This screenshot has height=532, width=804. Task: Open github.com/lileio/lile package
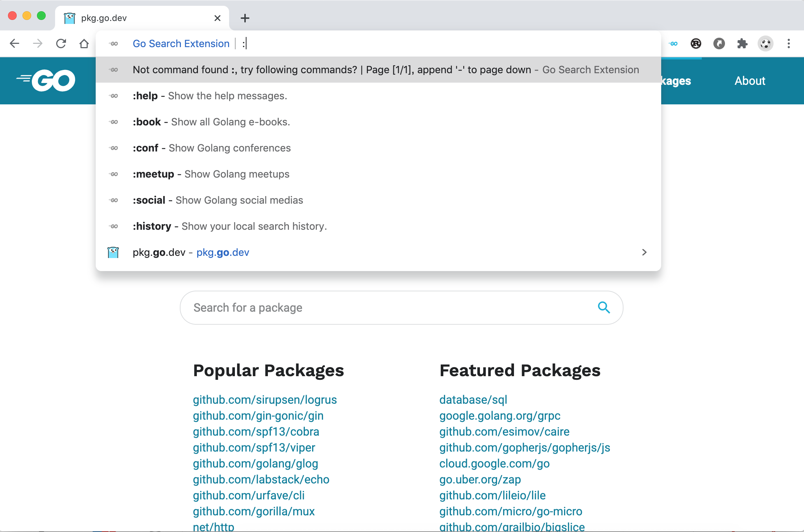coord(493,495)
